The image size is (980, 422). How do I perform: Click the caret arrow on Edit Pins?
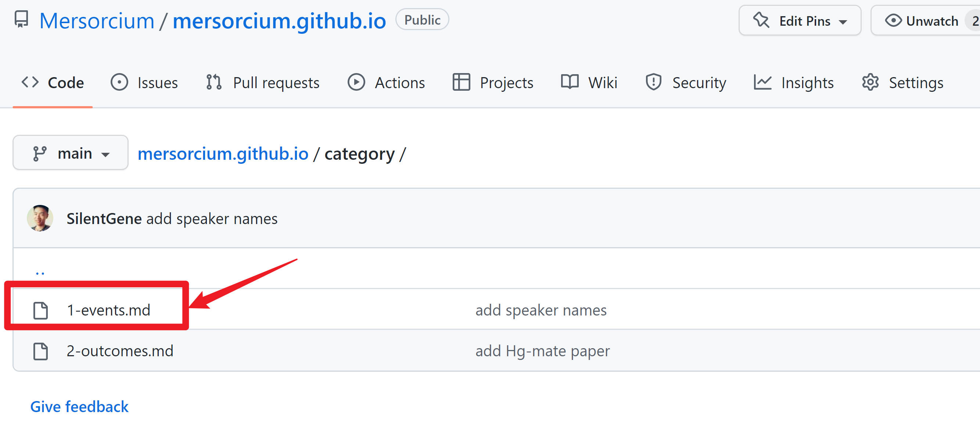(x=843, y=22)
